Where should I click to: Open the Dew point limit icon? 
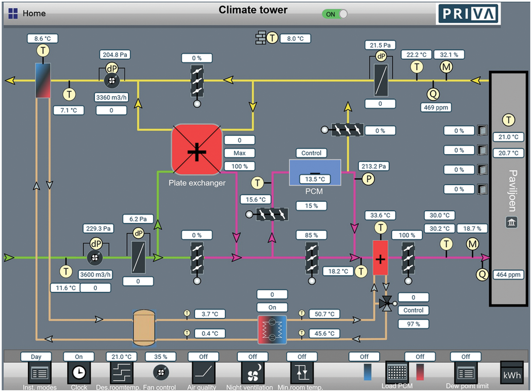(x=465, y=373)
